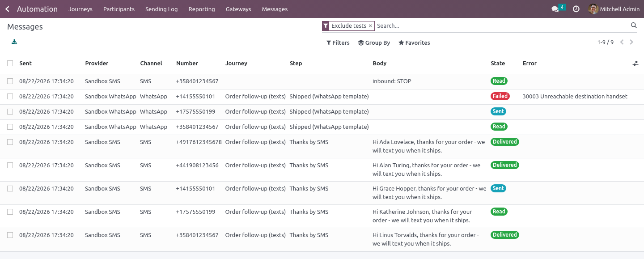Screen dimensions: 644x259
Task: Click number +441908123456
Action: [197, 166]
